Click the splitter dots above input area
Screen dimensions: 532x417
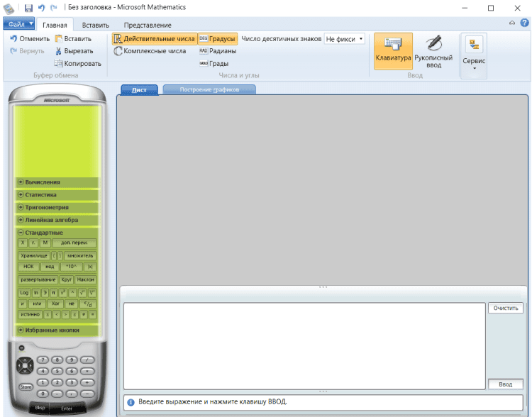323,287
